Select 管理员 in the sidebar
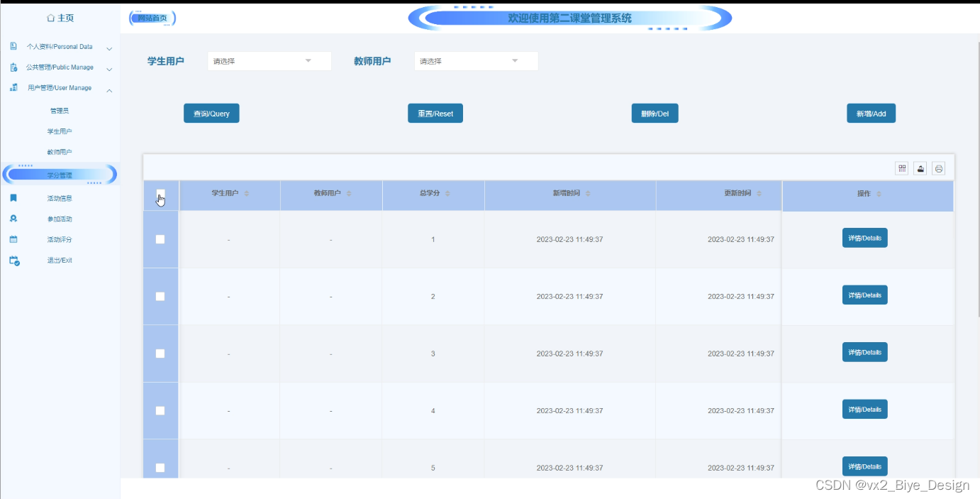Viewport: 980px width, 499px height. tap(60, 111)
